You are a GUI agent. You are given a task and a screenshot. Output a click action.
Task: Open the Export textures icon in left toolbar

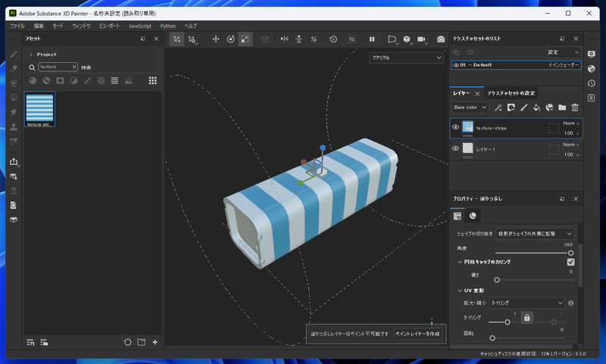(14, 161)
